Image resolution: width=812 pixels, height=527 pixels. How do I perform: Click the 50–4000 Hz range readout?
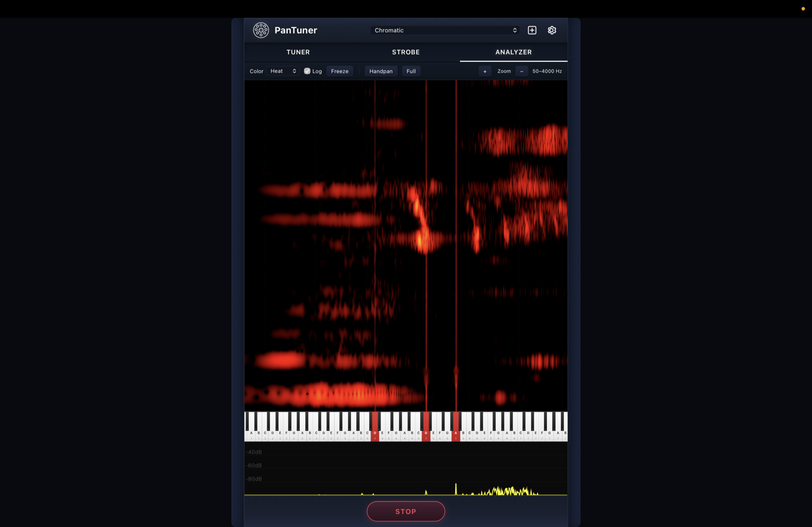(547, 71)
